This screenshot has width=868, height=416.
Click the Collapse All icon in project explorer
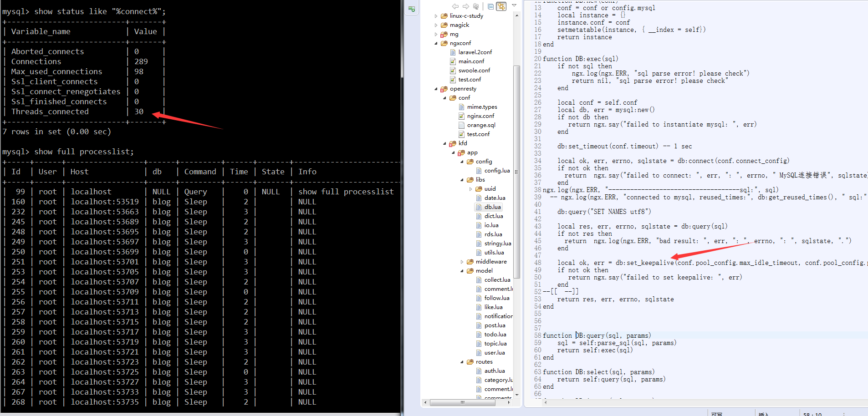[490, 6]
